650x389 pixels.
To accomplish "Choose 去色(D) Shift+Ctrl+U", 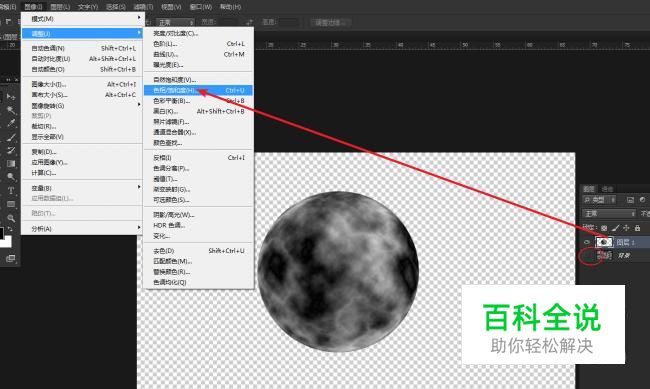I will coord(198,251).
